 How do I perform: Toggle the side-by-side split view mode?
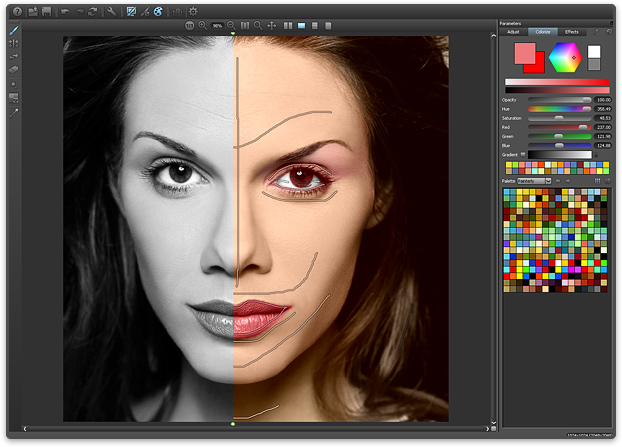288,24
